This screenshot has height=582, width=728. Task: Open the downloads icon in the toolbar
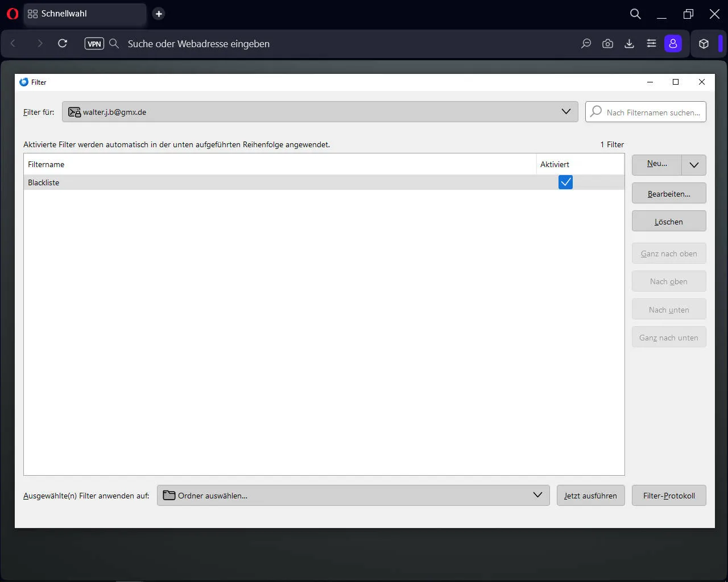(629, 44)
